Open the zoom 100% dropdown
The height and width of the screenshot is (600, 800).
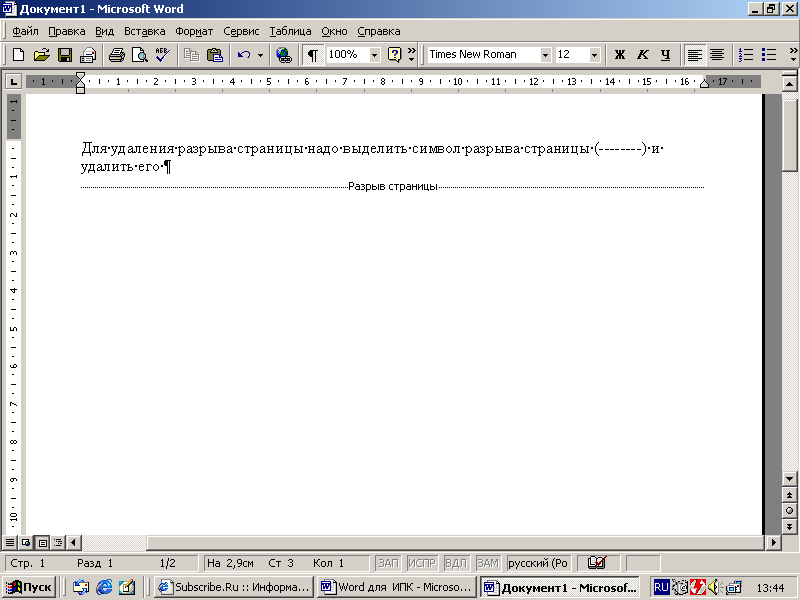pos(374,55)
